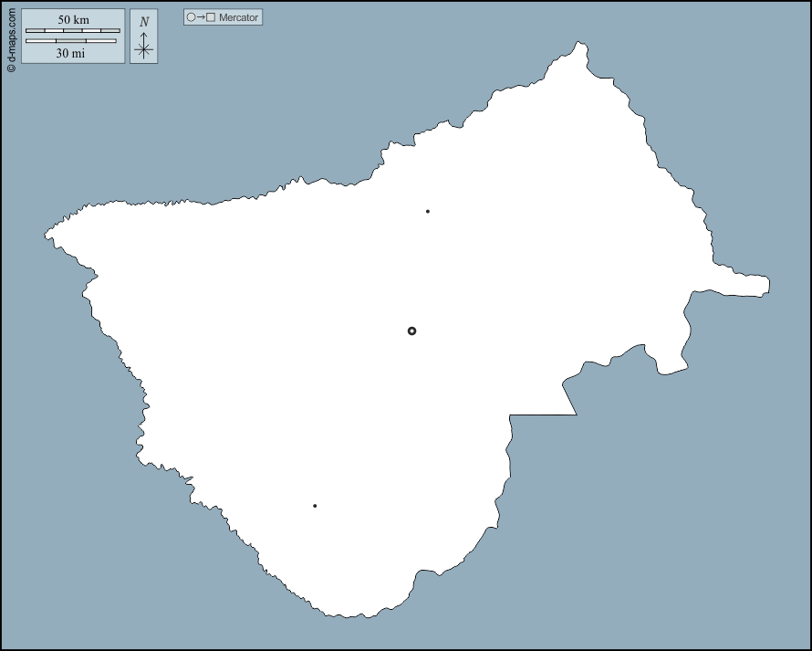812x651 pixels.
Task: Click the miles scale bar
Action: point(70,41)
